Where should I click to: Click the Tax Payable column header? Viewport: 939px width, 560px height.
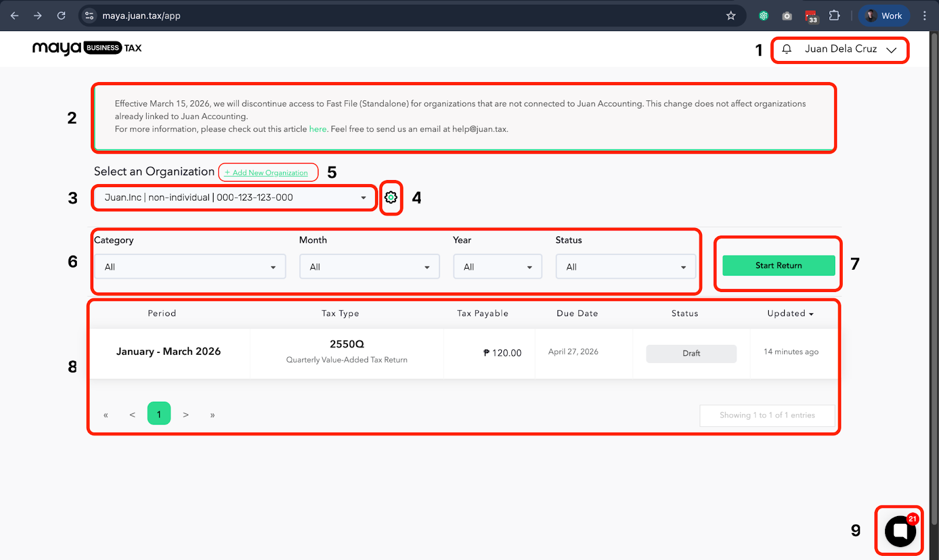(483, 314)
